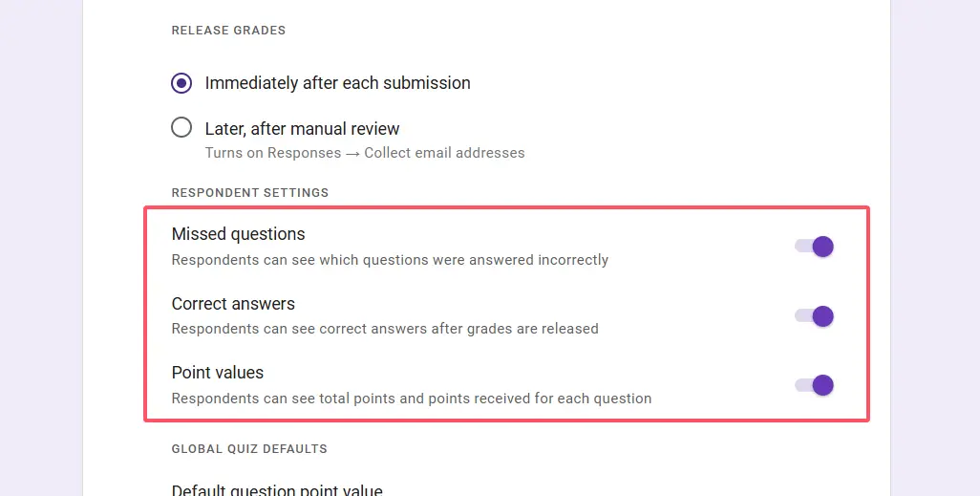The width and height of the screenshot is (980, 496).
Task: Disable the Missed questions toggle
Action: coord(815,247)
